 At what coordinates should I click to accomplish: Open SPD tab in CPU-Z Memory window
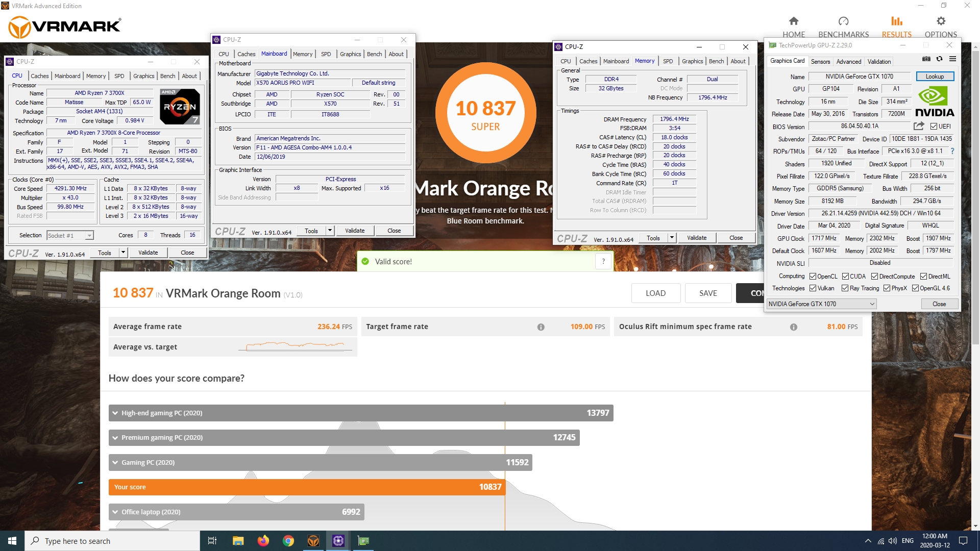click(x=668, y=61)
